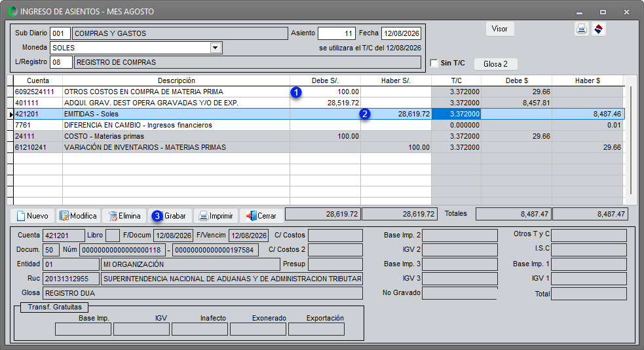This screenshot has width=644, height=350.
Task: Click the No Gravado field
Action: click(460, 293)
